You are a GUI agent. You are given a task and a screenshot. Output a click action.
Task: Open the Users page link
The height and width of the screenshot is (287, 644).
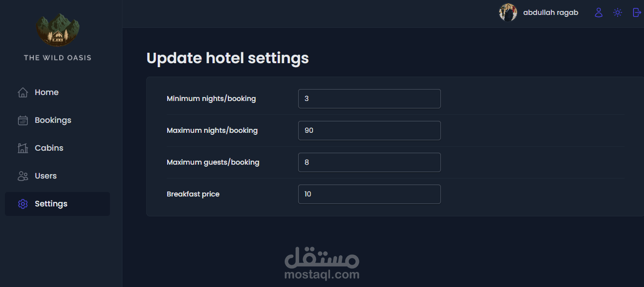[46, 176]
